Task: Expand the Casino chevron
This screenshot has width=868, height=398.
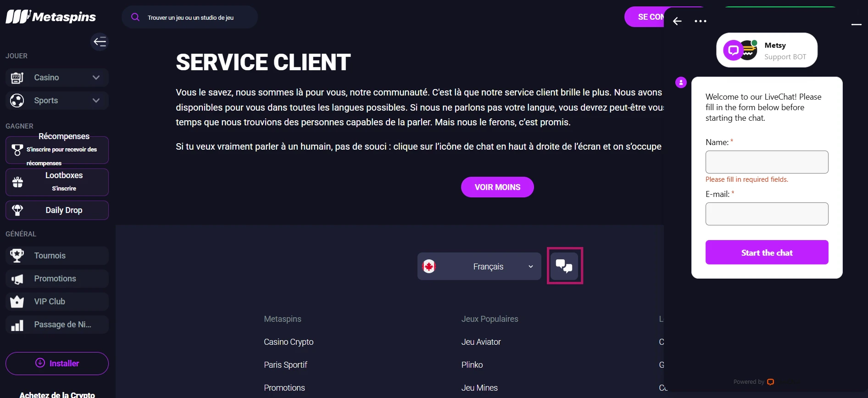Action: (x=96, y=78)
